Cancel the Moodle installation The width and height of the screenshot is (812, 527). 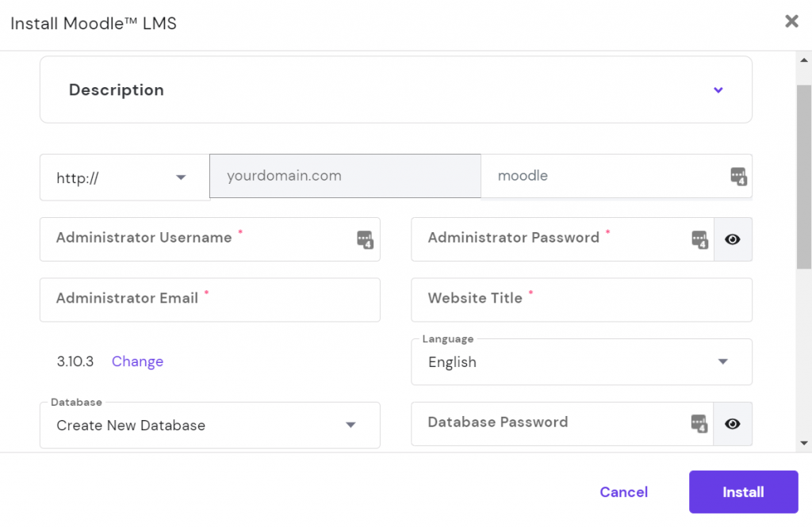point(623,491)
